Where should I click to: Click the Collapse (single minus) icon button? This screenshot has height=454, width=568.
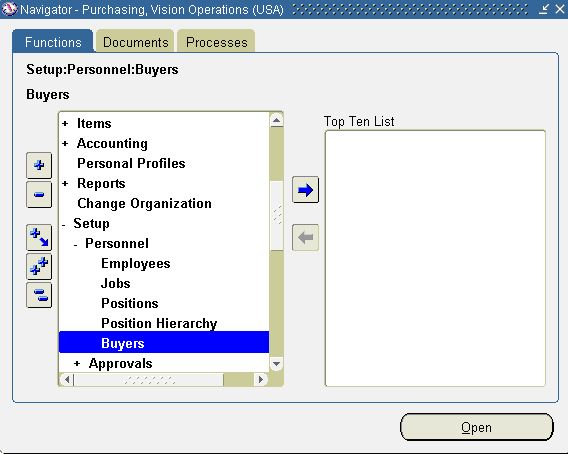tap(39, 195)
